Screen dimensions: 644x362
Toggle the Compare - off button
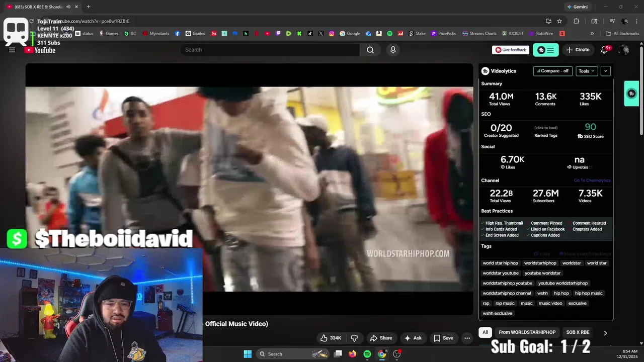point(552,71)
